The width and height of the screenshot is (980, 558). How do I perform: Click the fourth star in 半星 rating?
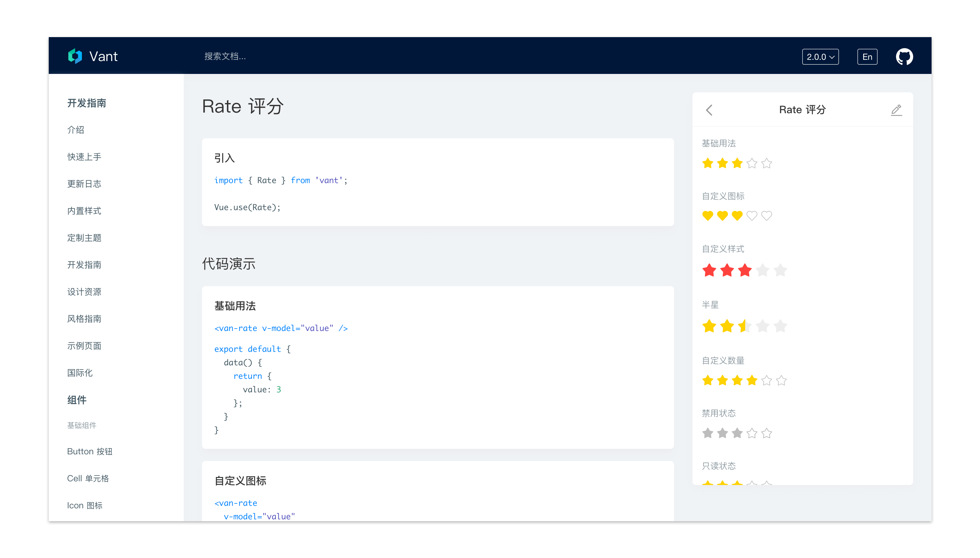(762, 326)
